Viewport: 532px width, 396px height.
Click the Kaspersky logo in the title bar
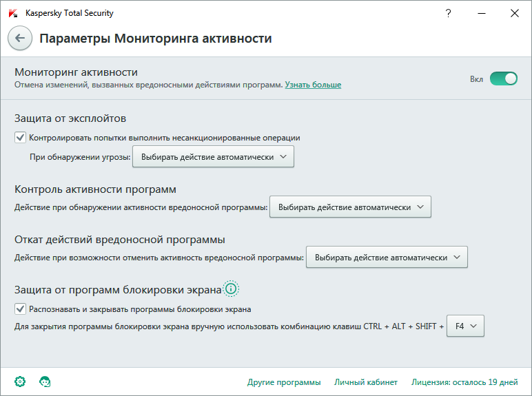click(13, 13)
